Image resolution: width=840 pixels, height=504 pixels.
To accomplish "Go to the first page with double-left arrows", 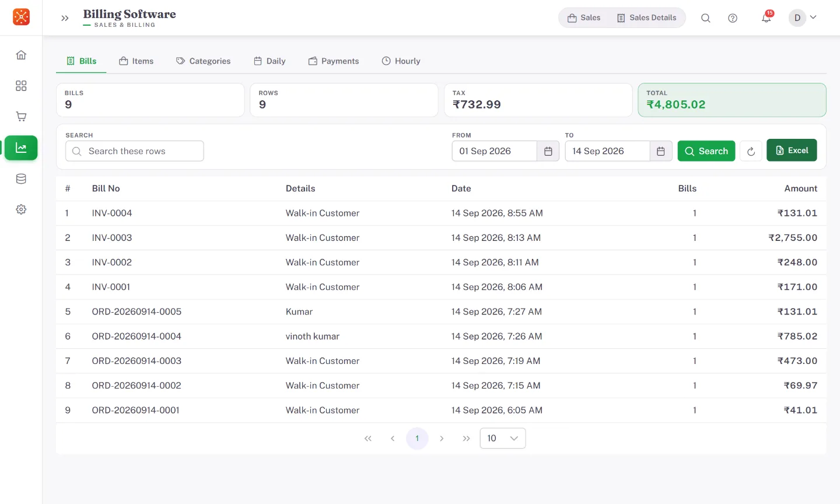I will (368, 439).
